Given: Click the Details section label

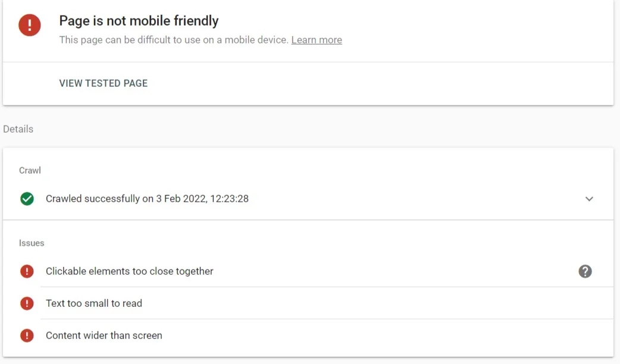Looking at the screenshot, I should (x=18, y=129).
